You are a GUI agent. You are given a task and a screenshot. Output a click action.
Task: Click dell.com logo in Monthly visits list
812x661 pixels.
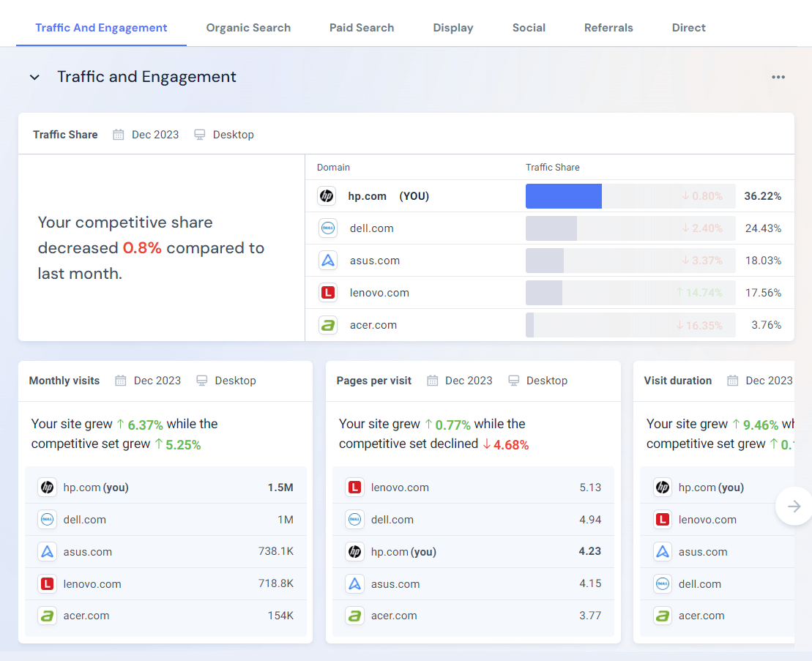coord(47,520)
